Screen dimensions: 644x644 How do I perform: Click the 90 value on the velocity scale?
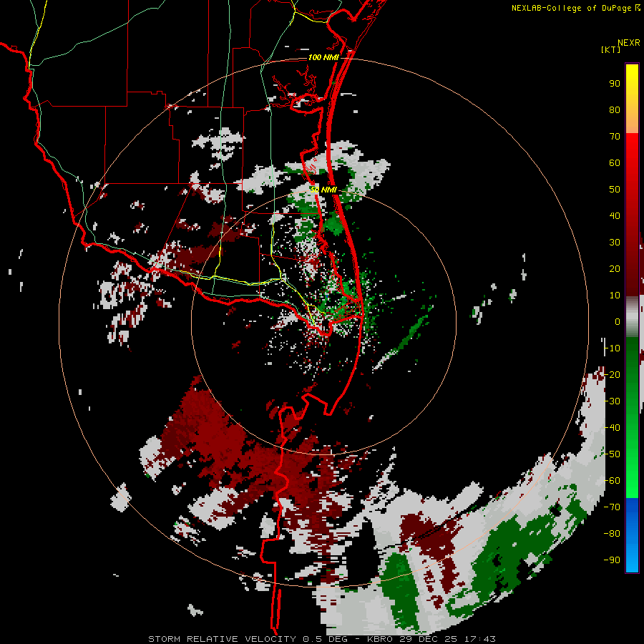615,84
